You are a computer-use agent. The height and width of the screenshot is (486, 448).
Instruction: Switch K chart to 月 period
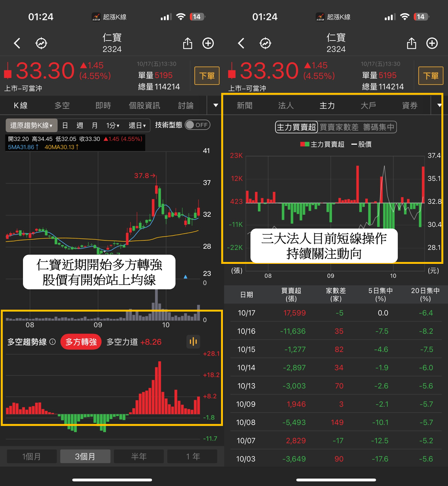click(95, 125)
